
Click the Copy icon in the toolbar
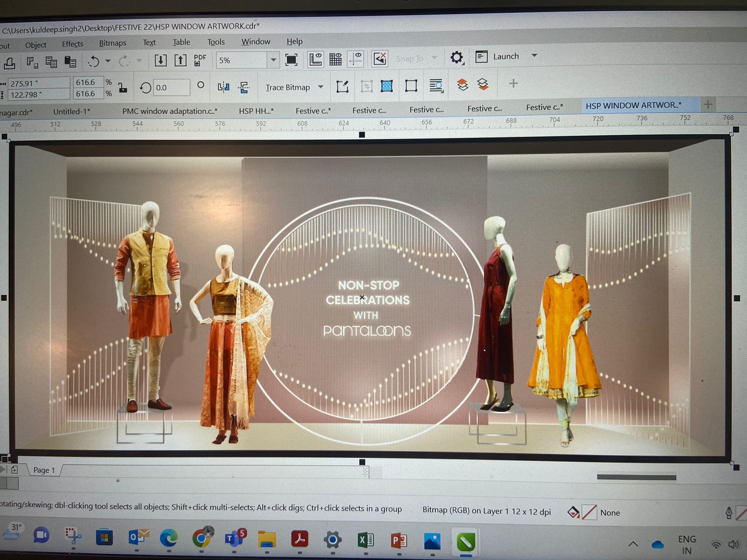click(x=51, y=62)
